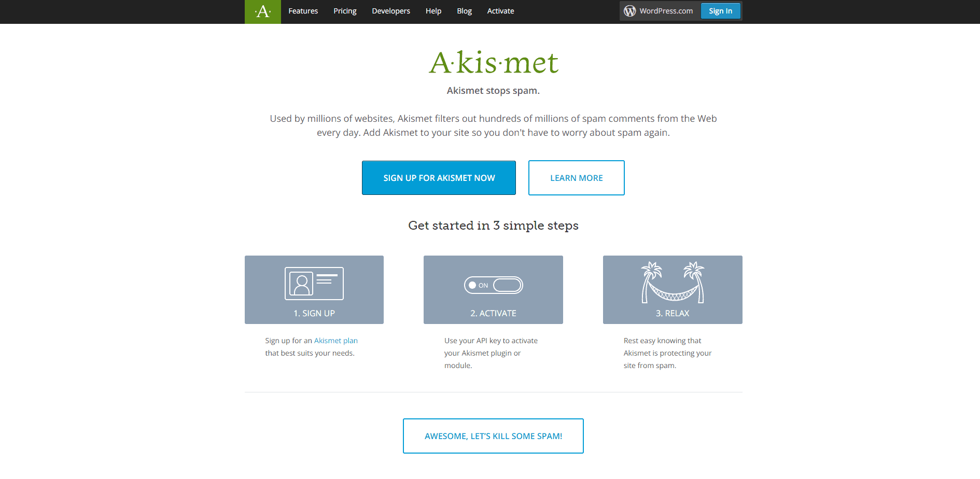Click the 1. Sign Up step label
The width and height of the screenshot is (980, 479).
click(x=314, y=313)
